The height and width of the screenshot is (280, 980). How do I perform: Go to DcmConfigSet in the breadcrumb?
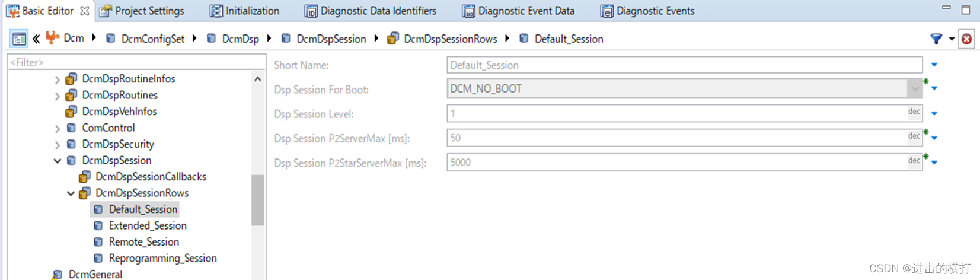[152, 39]
